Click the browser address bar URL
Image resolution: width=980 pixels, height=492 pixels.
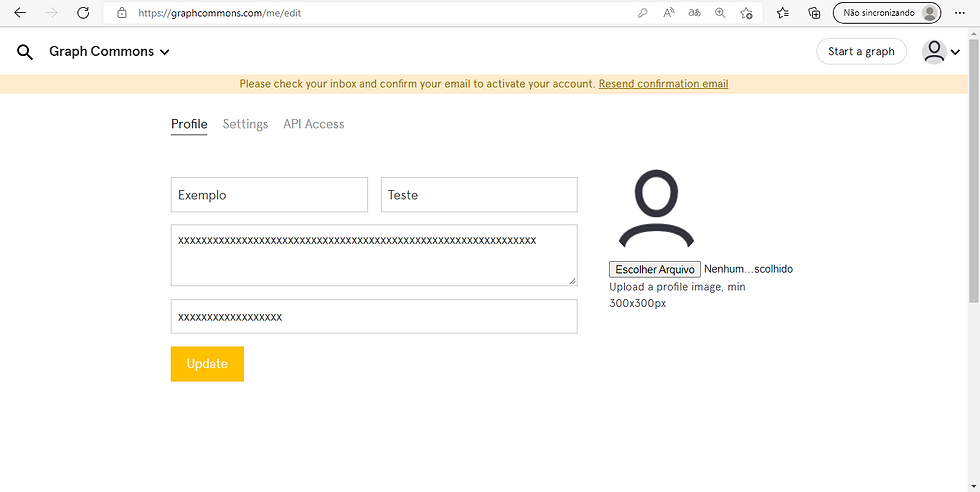219,13
